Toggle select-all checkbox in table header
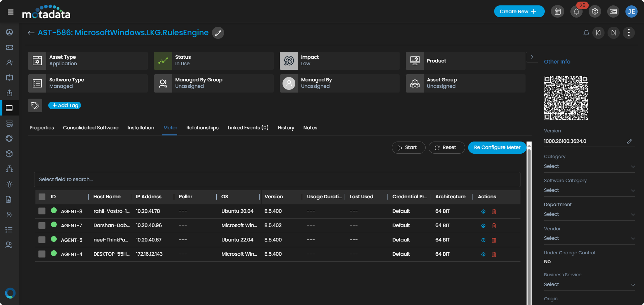Image resolution: width=644 pixels, height=305 pixels. pos(42,197)
